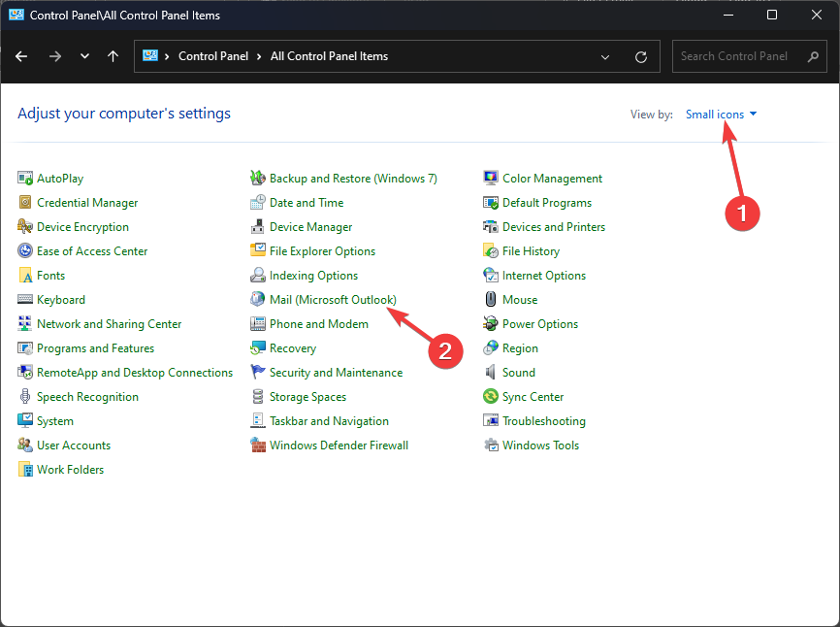Click the System monitor icon

[x=25, y=420]
